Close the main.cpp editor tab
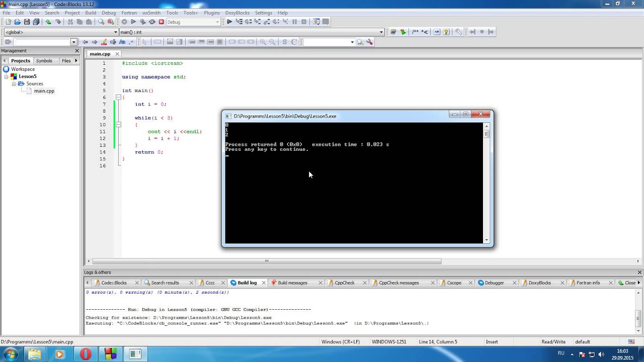Image resolution: width=644 pixels, height=362 pixels. 117,54
